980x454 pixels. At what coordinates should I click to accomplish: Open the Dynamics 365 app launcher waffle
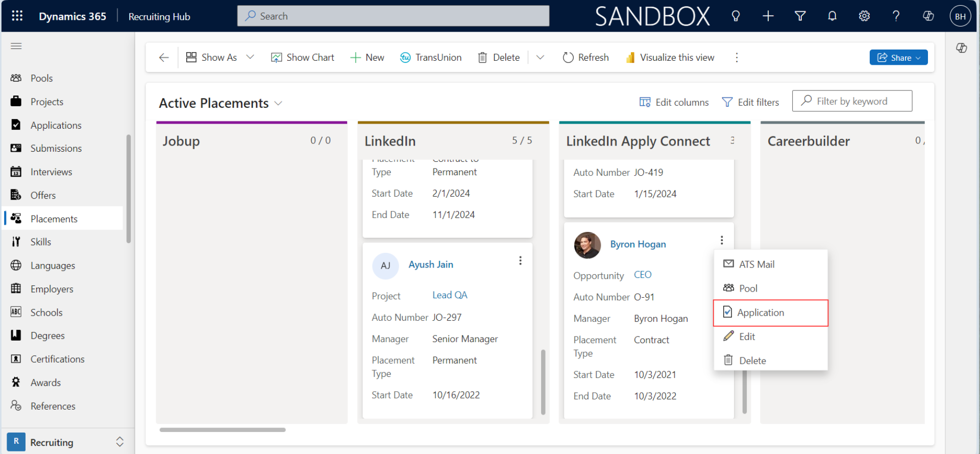pos(17,16)
